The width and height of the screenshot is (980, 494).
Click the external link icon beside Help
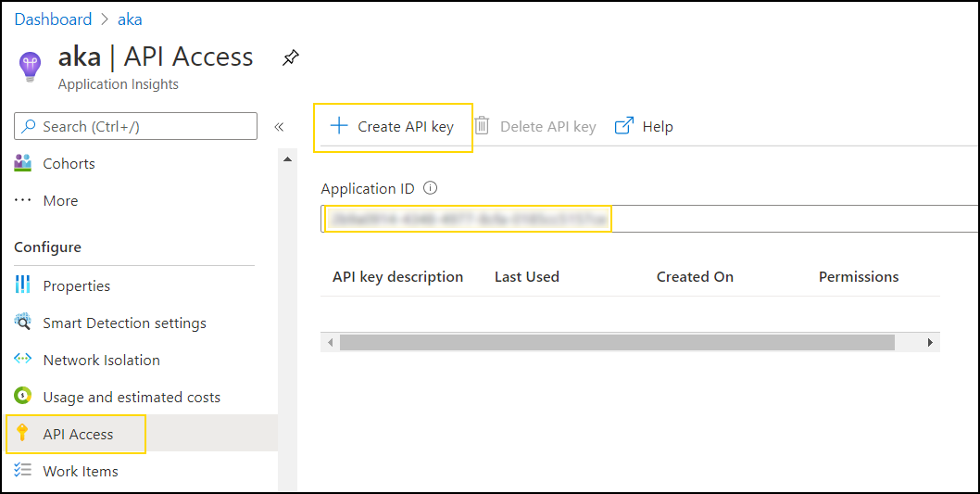point(623,126)
